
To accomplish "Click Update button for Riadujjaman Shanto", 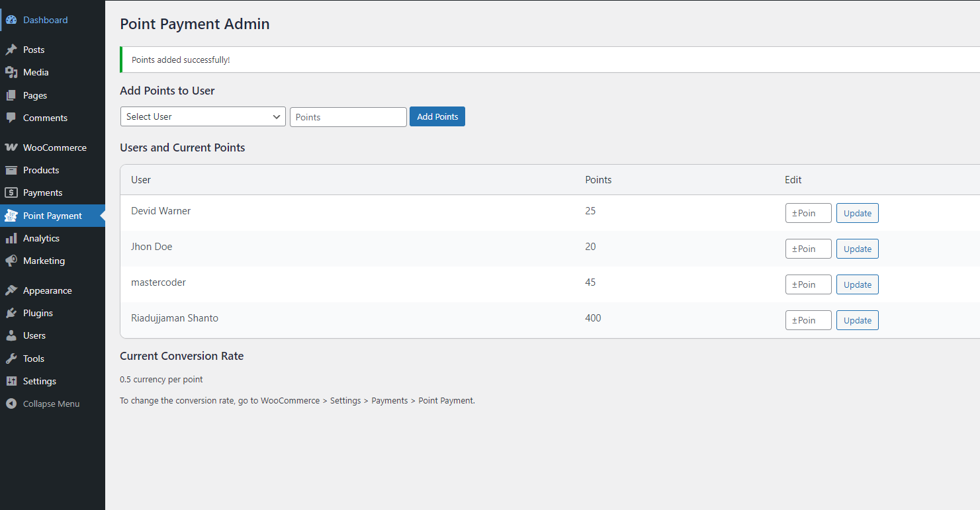I will 858,320.
